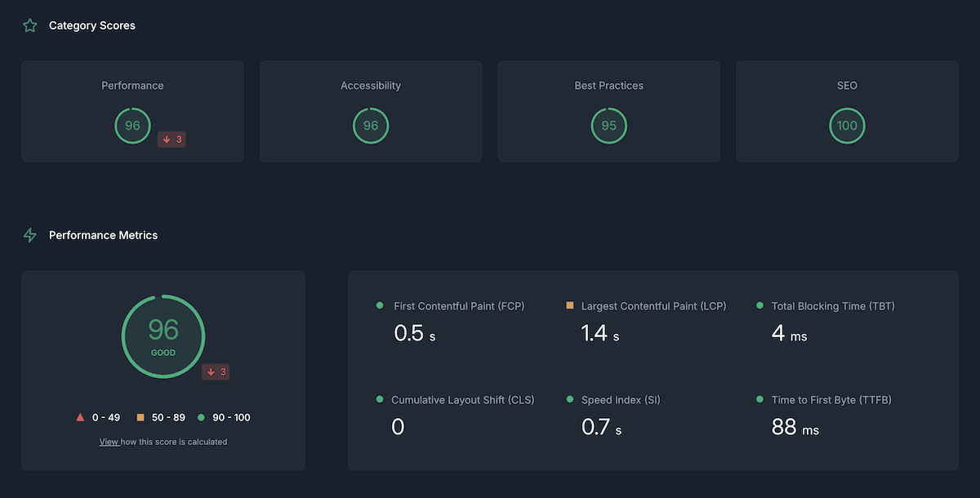
Task: Open the Performance score gauge
Action: pos(132,125)
